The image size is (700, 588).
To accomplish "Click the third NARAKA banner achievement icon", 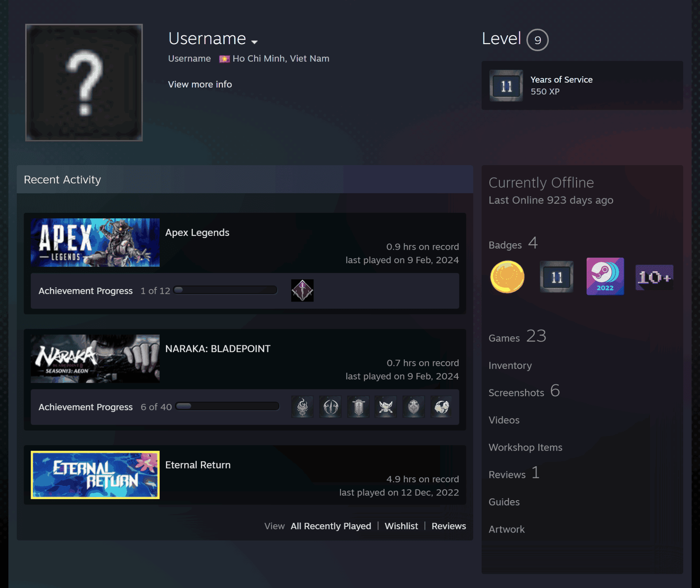I will pyautogui.click(x=358, y=407).
